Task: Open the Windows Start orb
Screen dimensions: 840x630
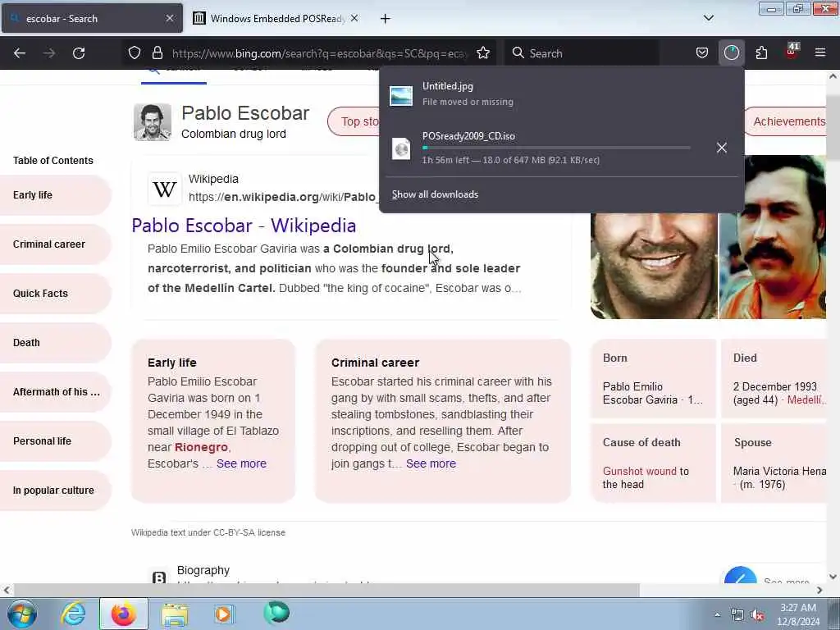Action: coord(22,614)
